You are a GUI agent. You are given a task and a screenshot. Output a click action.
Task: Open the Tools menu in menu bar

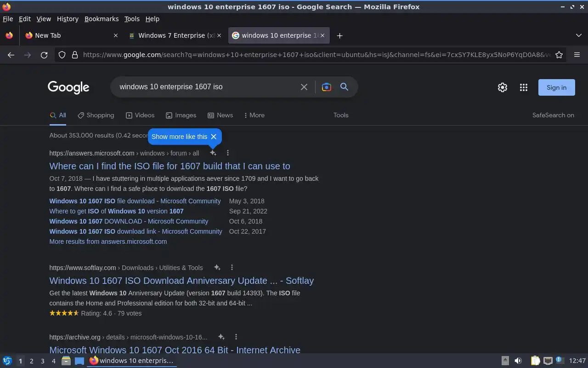click(132, 19)
